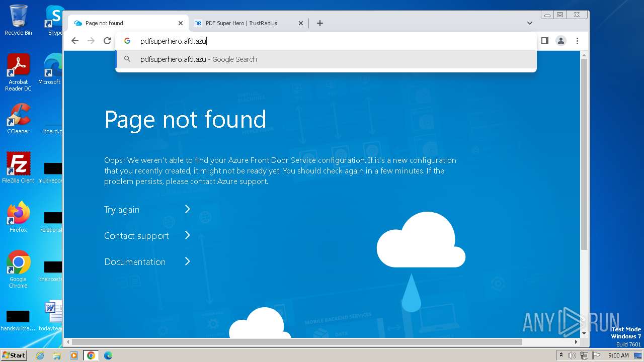This screenshot has width=644, height=362.
Task: Open a new tab with plus button
Action: [320, 23]
